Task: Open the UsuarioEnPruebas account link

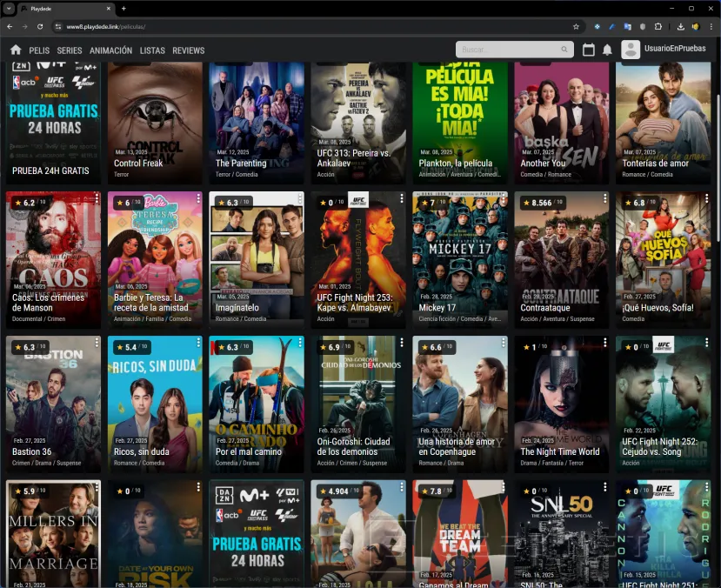Action: (x=675, y=48)
